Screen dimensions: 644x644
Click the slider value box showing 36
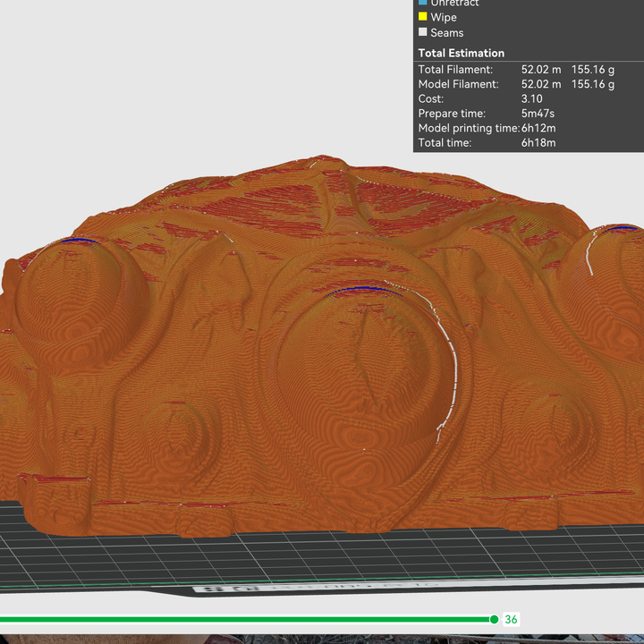pos(512,619)
